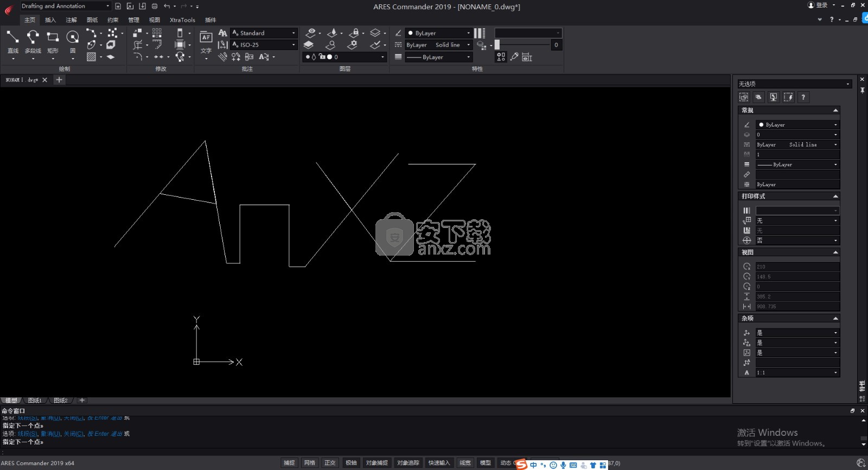
Task: Switch to the 管理 ribbon tab
Action: tap(133, 20)
